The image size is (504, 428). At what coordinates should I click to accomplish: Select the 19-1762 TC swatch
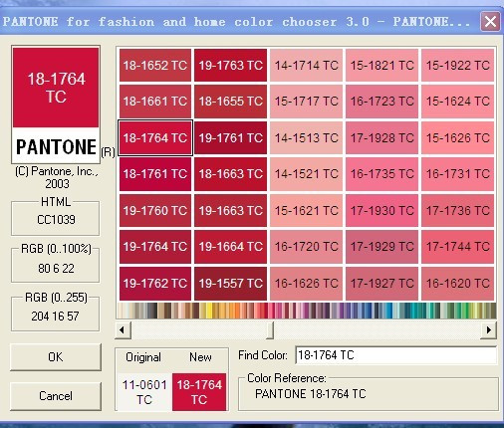[x=155, y=284]
